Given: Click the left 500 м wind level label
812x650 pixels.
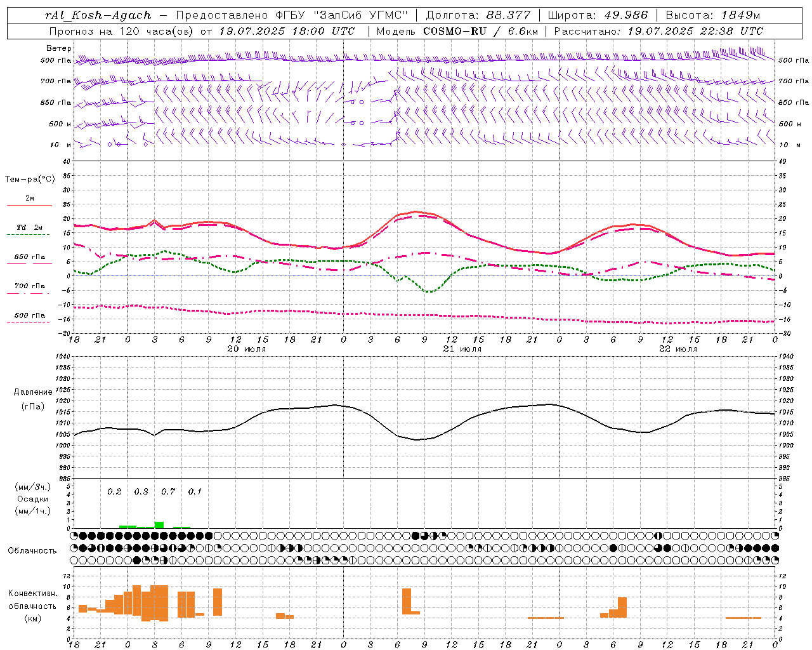Looking at the screenshot, I should tap(60, 124).
